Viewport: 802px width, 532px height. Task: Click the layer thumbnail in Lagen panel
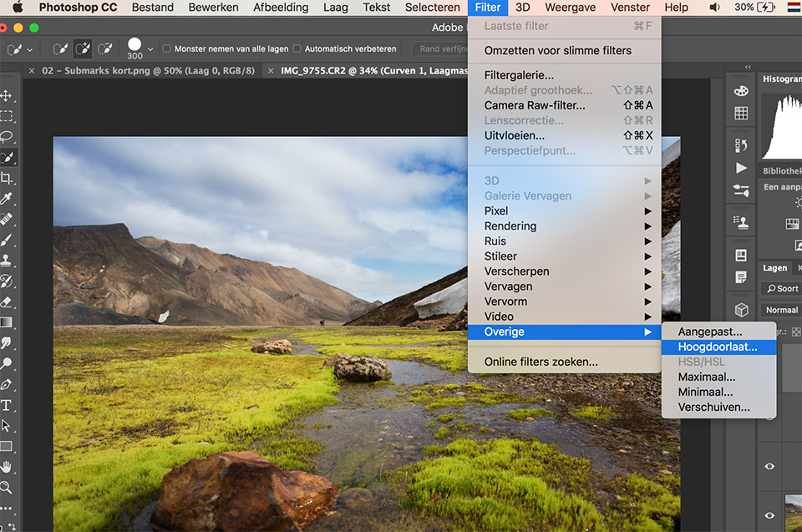[x=794, y=513]
